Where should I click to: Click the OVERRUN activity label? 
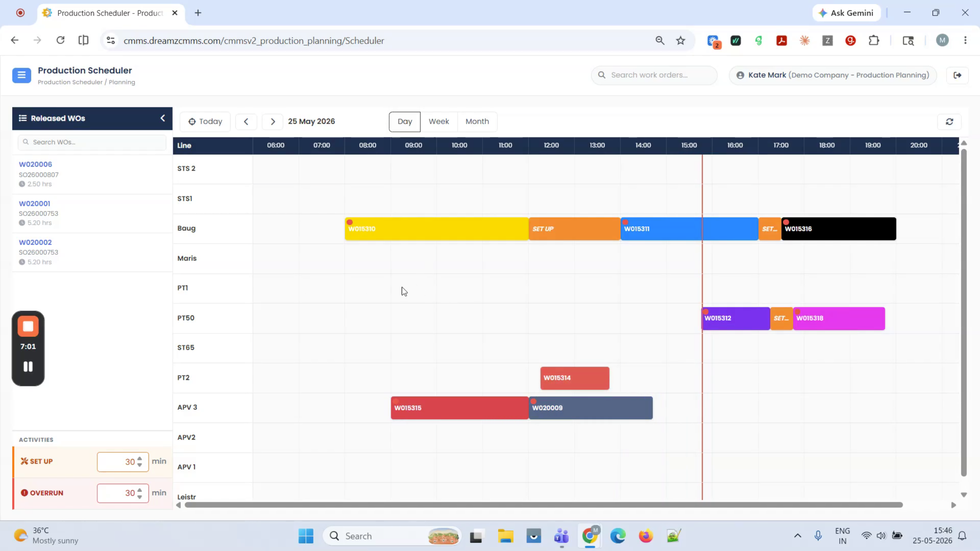pyautogui.click(x=42, y=493)
